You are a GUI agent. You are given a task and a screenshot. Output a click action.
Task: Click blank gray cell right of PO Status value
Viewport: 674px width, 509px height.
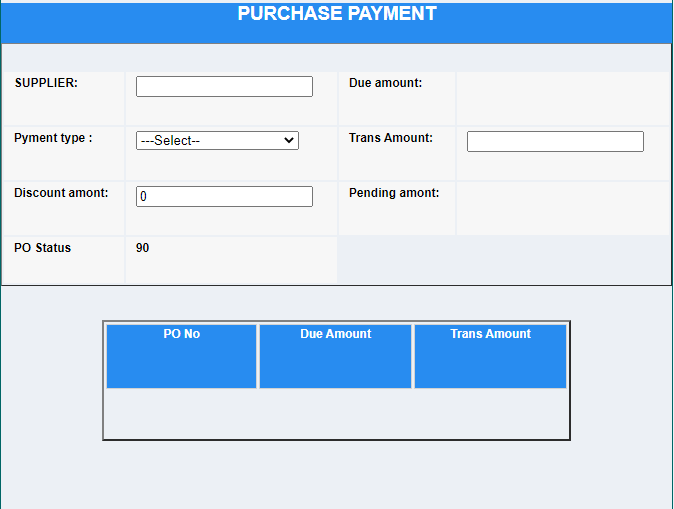pyautogui.click(x=503, y=260)
